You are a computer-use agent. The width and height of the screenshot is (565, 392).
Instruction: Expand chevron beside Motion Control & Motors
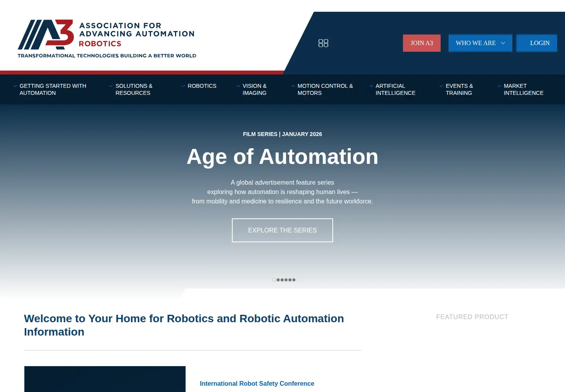(293, 86)
